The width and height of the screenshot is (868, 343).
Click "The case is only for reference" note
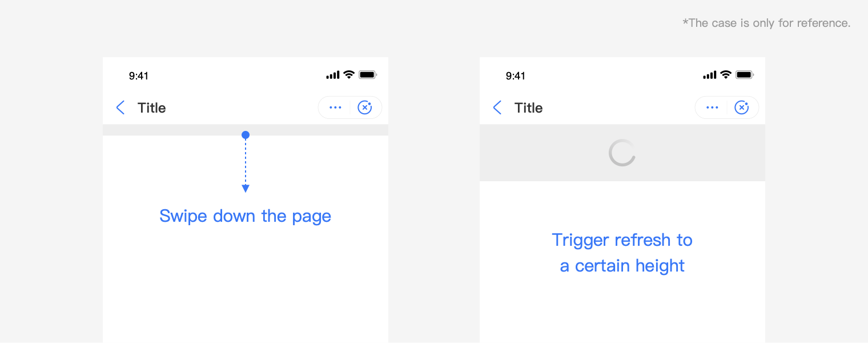point(766,23)
